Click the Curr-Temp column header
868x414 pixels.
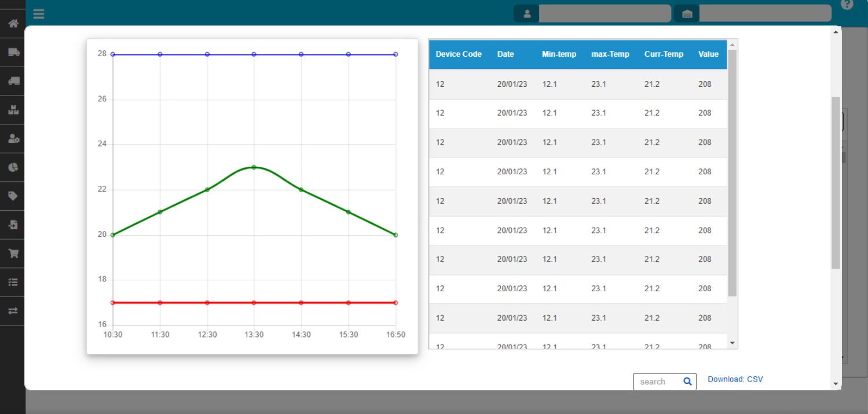point(664,54)
